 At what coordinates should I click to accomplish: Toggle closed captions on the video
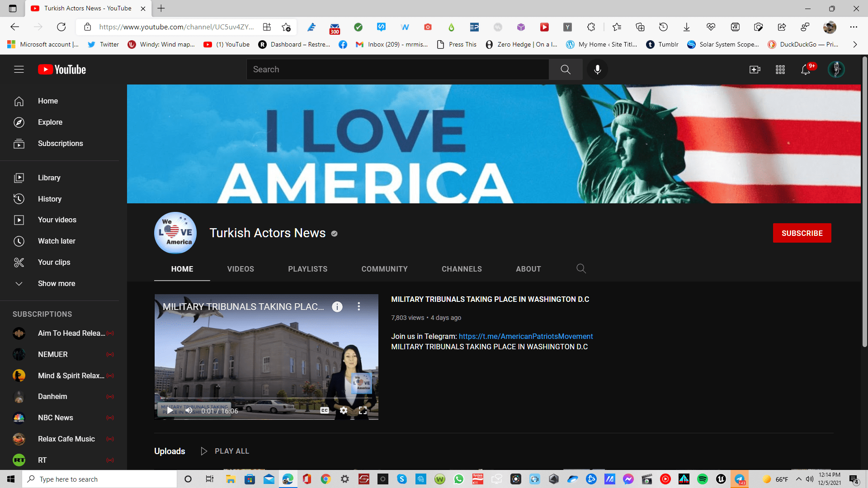click(x=325, y=410)
